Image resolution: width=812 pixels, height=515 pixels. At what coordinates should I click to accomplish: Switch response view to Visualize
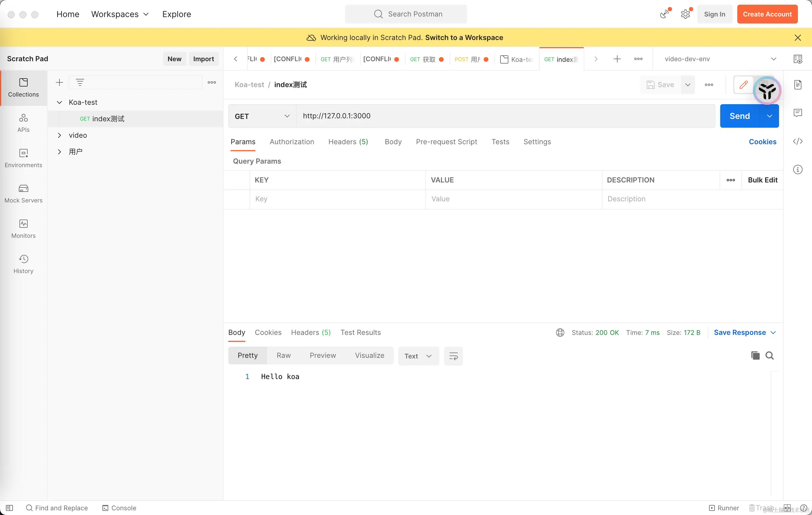click(369, 355)
